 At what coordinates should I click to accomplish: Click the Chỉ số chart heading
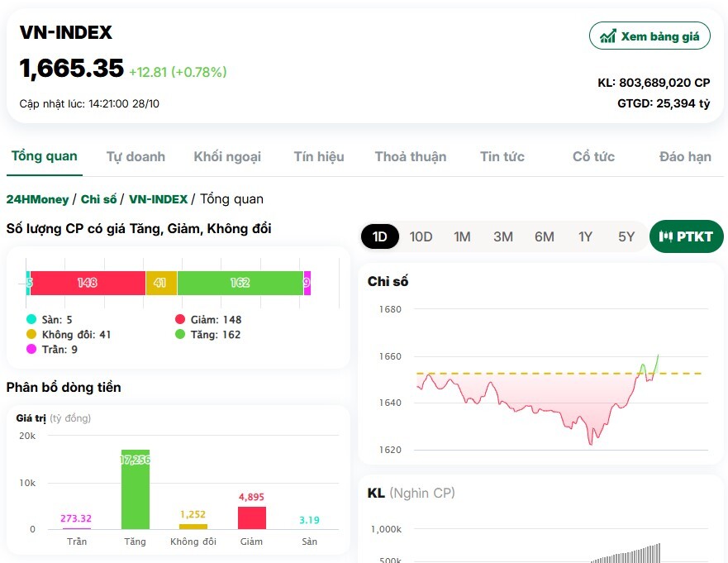(x=388, y=281)
